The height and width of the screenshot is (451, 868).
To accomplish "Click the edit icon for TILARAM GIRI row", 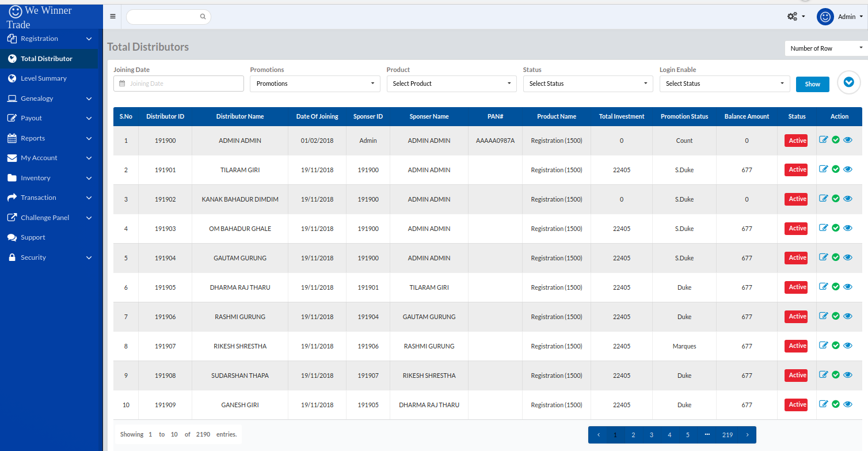I will (823, 169).
